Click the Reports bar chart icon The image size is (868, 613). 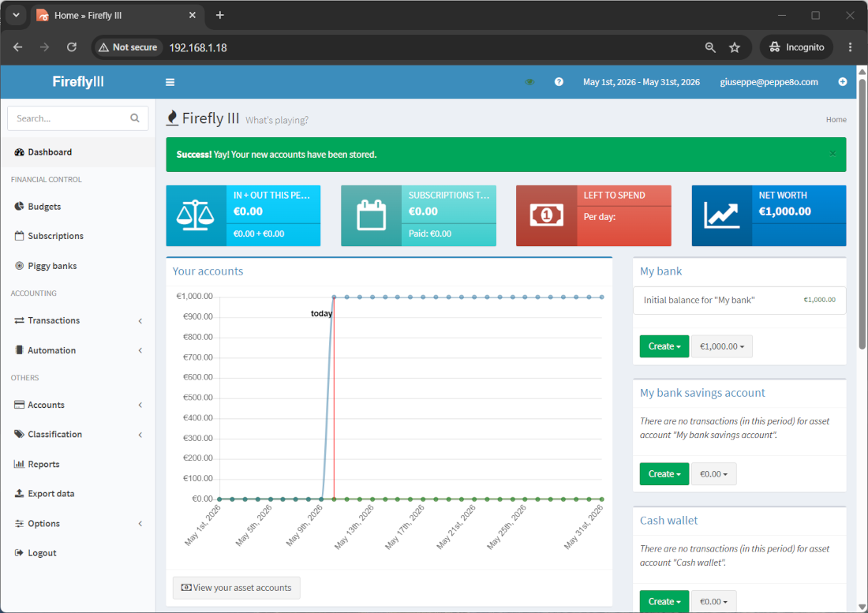[x=20, y=464]
